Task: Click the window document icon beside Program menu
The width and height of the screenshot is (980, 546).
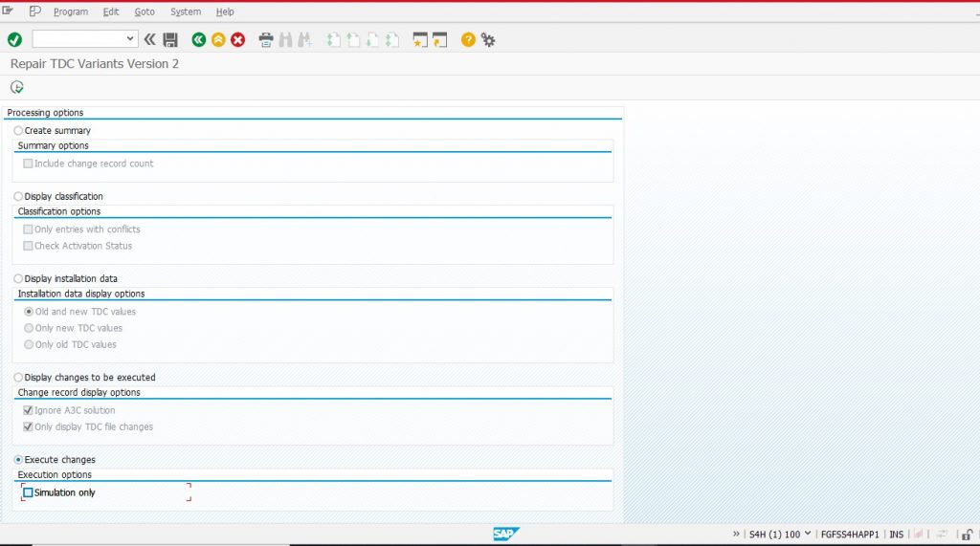Action: point(35,11)
